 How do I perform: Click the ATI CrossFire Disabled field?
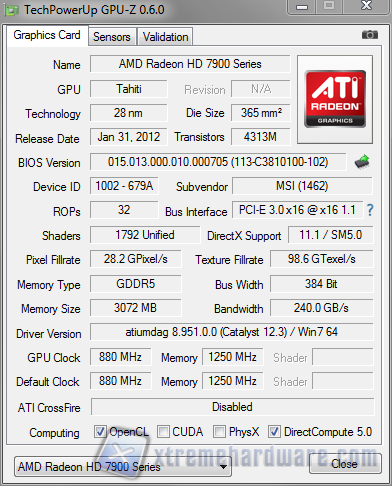pyautogui.click(x=232, y=407)
